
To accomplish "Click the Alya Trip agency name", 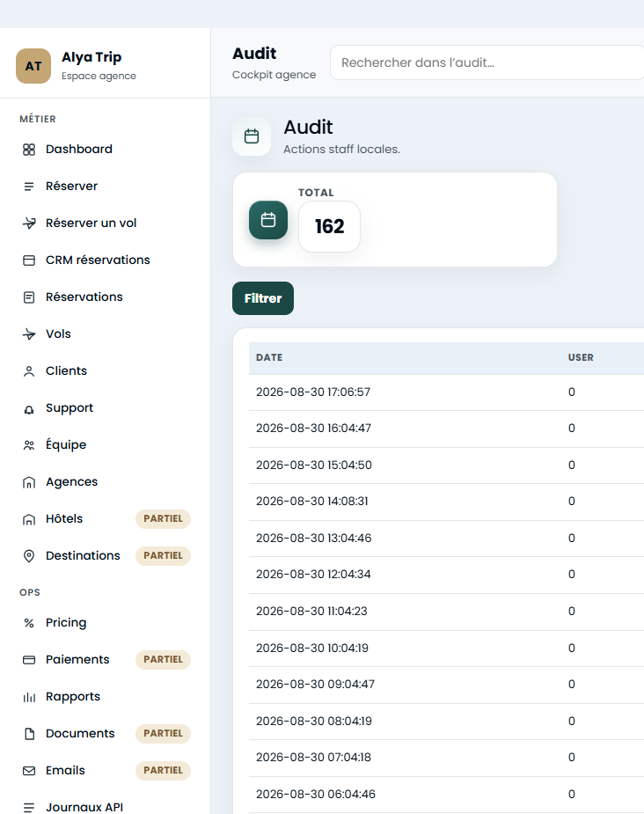I will pos(91,57).
